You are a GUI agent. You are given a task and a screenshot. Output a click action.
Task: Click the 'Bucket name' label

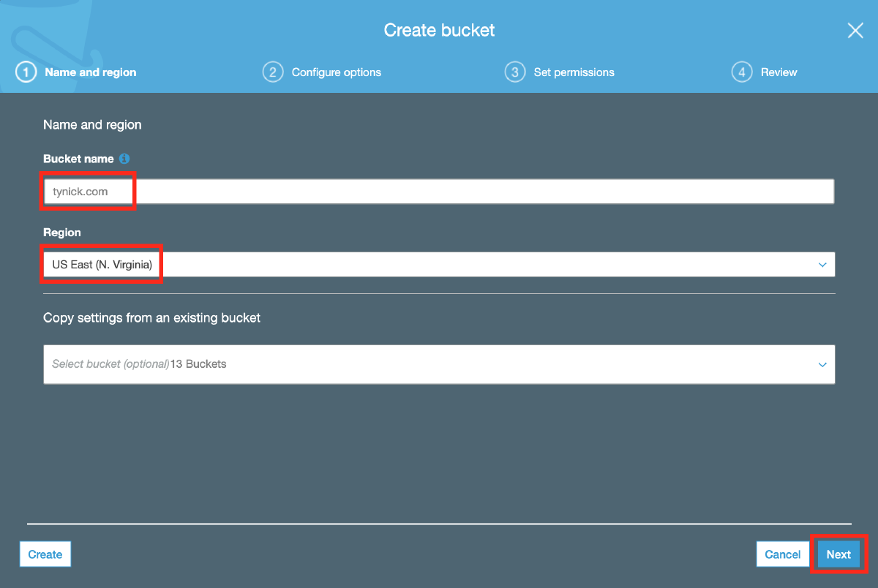click(x=78, y=159)
